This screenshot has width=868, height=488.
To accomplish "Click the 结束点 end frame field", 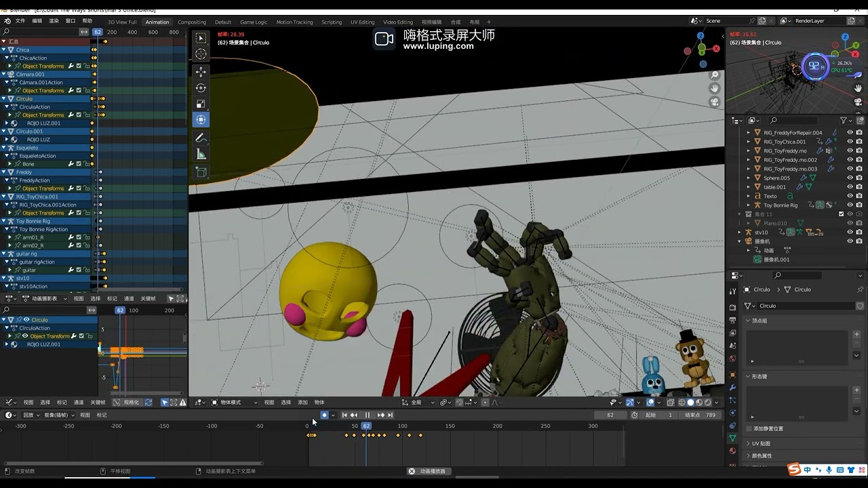I will pos(701,415).
